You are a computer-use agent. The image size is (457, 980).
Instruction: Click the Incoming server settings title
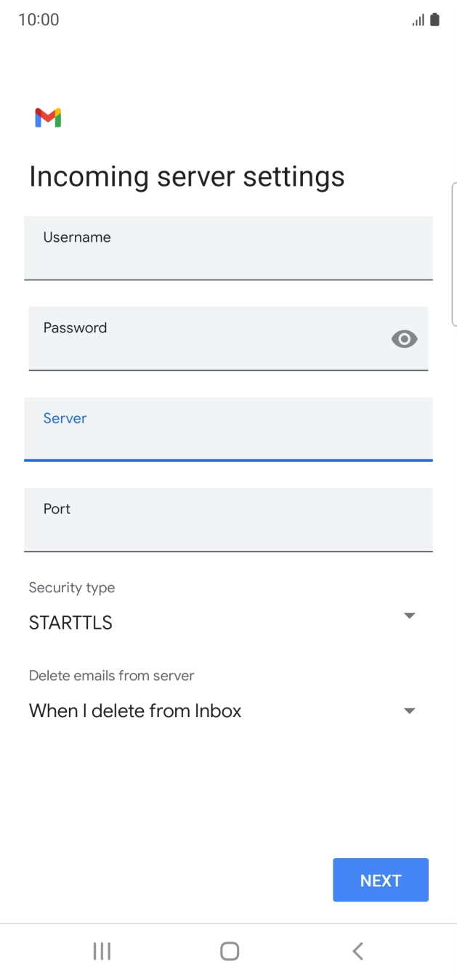click(187, 176)
